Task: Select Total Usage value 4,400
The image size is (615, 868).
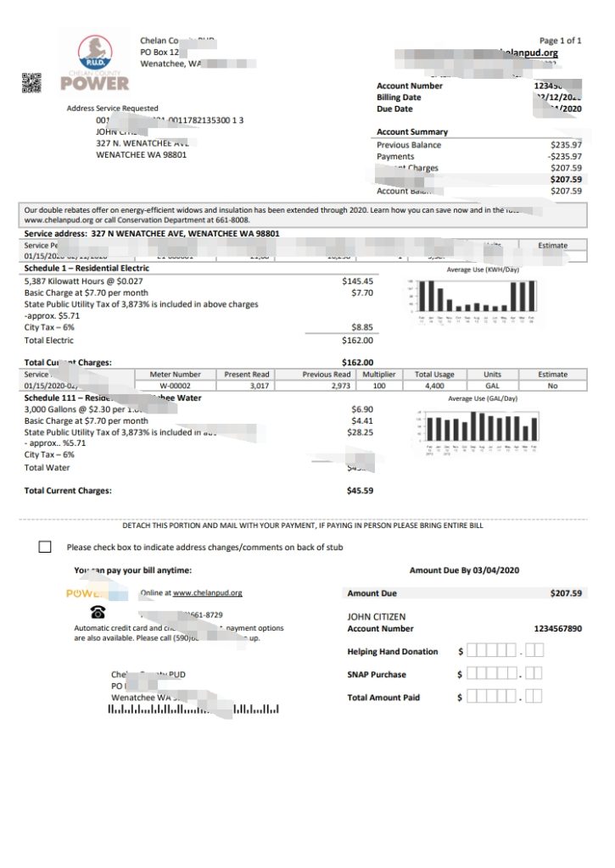Action: 434,386
